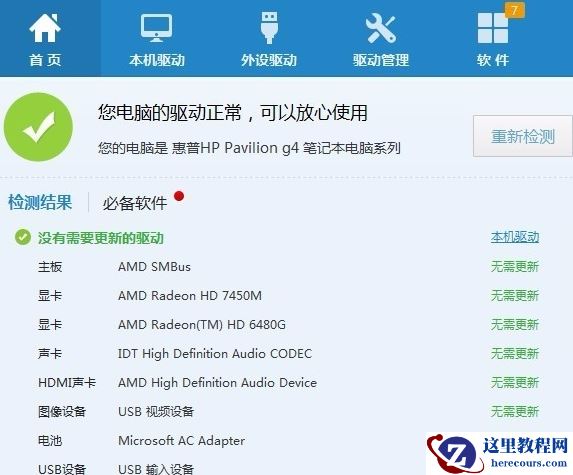Viewport: 573px width, 475px height.
Task: Click the USB设备 category label
Action: click(x=62, y=469)
